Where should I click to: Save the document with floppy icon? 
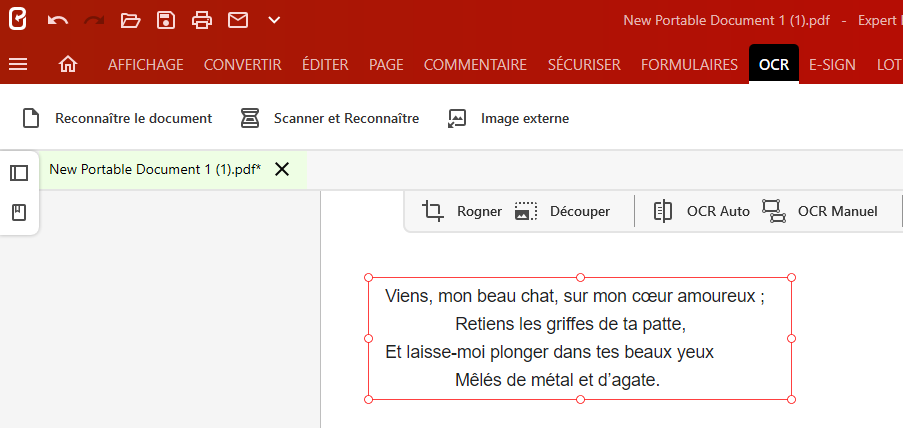166,20
